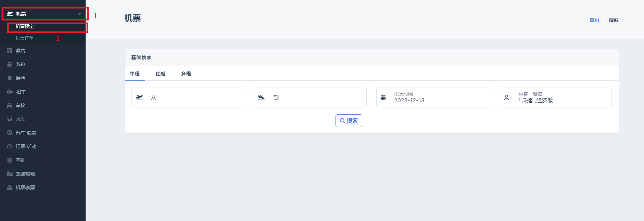The height and width of the screenshot is (221, 644).
Task: Click the passenger person icon
Action: [x=507, y=97]
